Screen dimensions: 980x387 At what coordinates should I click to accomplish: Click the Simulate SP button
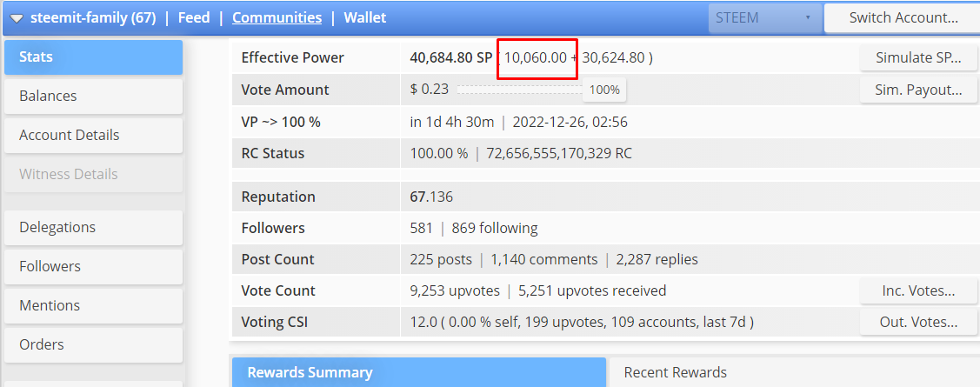(x=918, y=57)
